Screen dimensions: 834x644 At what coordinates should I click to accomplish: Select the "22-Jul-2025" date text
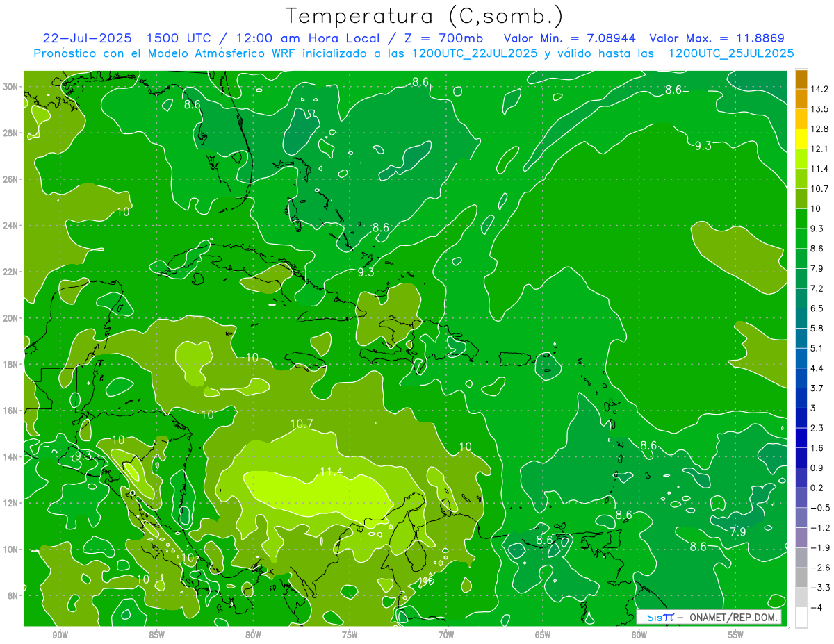tap(87, 38)
